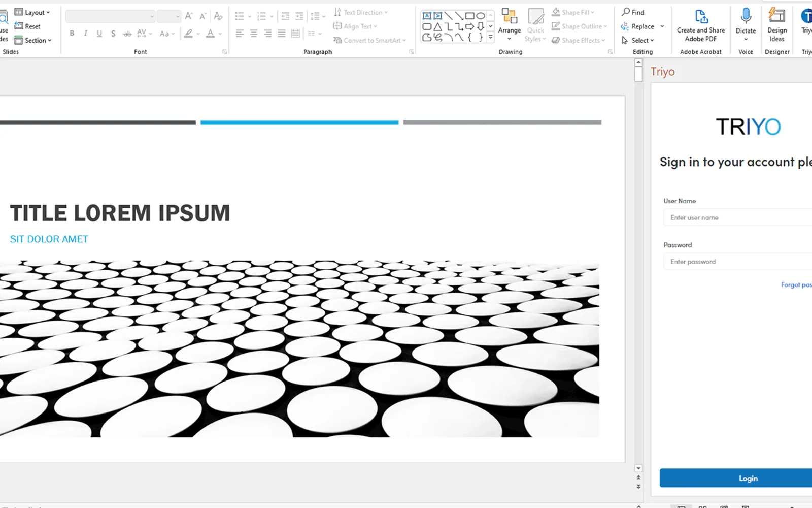The width and height of the screenshot is (812, 508).
Task: Click the Arrange button
Action: click(x=510, y=24)
